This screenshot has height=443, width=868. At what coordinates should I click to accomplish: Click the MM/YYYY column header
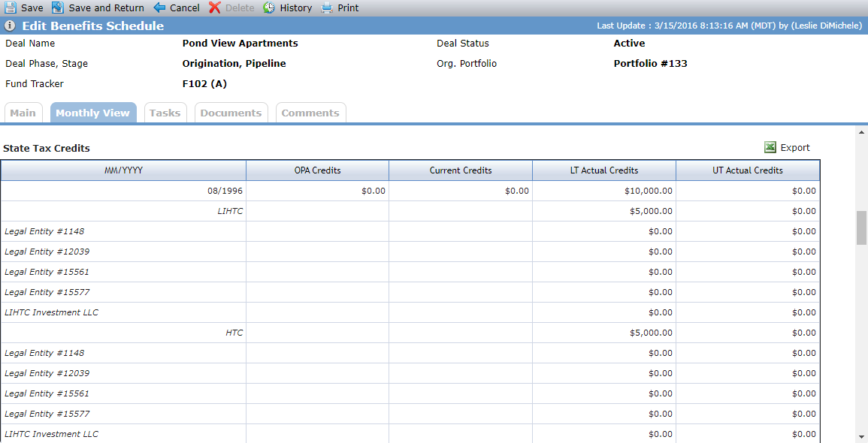(x=123, y=170)
